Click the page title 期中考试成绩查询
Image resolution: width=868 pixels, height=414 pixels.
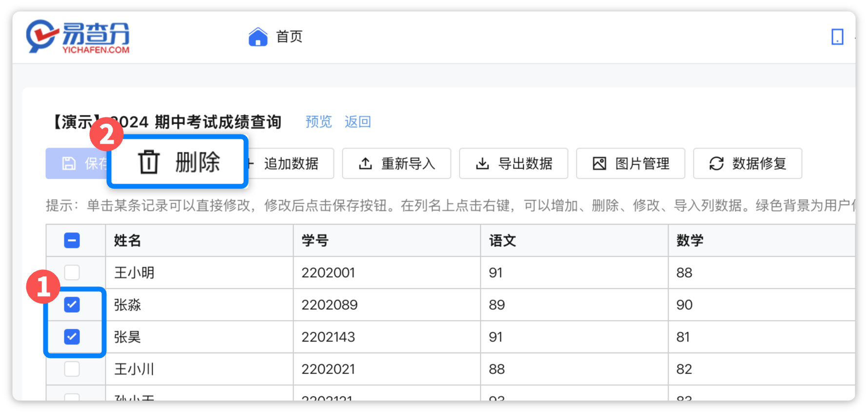click(218, 122)
